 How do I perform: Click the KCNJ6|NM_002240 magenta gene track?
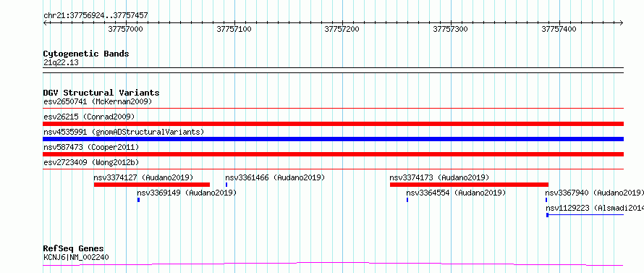click(x=333, y=264)
